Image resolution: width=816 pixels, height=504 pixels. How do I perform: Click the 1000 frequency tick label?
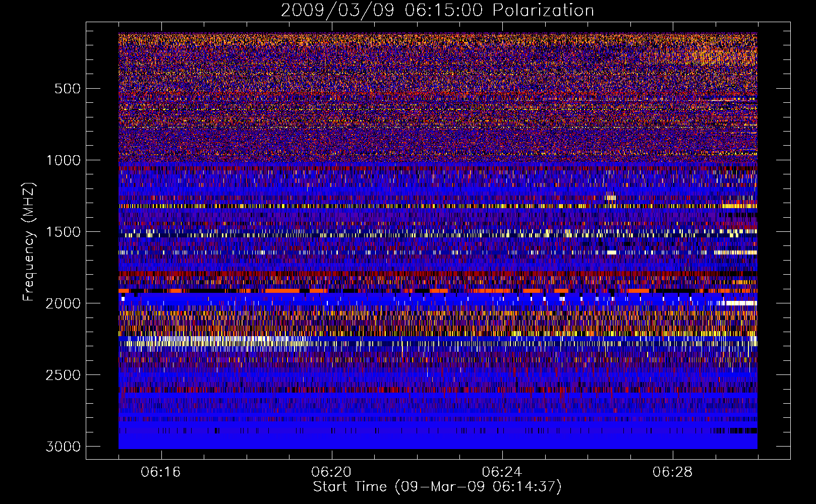tap(63, 160)
